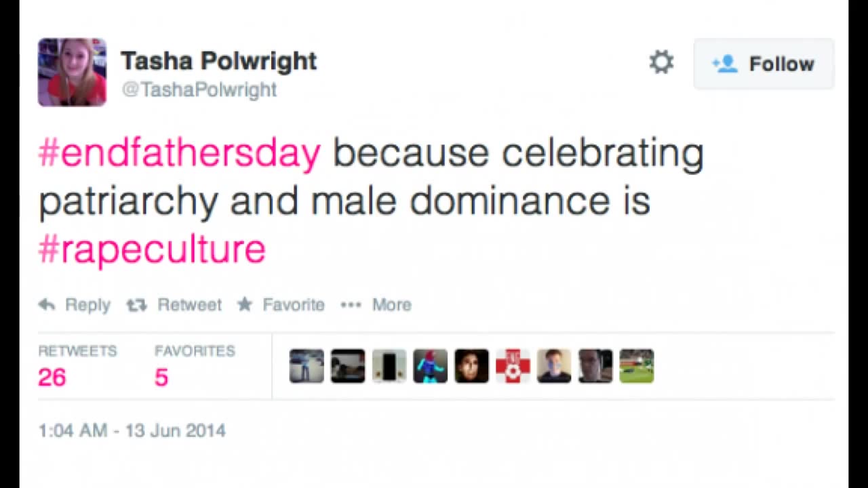Click the retweet arrows icon

coord(136,305)
